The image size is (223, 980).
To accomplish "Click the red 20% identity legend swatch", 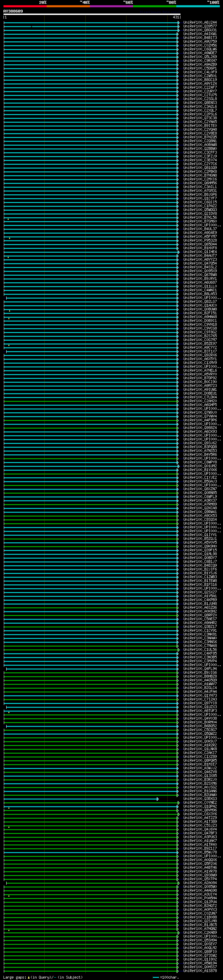I will [25, 6].
